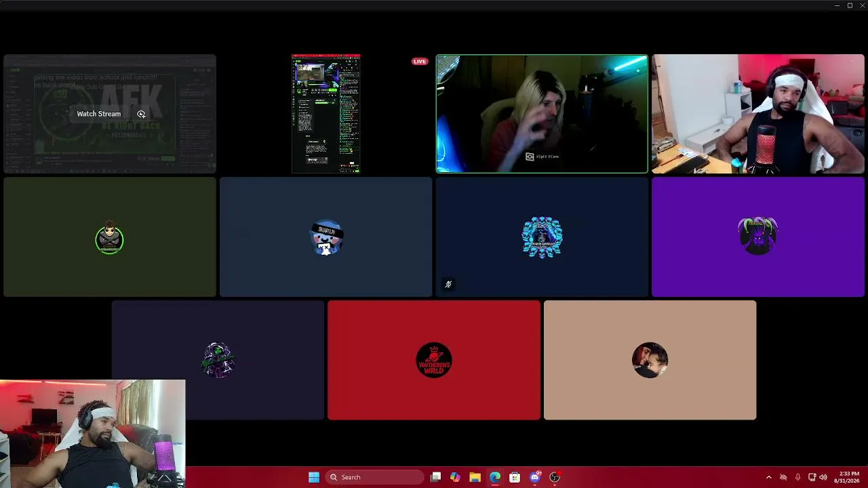Select the headband man's large webcam tile
This screenshot has height=488, width=868.
coord(758,114)
